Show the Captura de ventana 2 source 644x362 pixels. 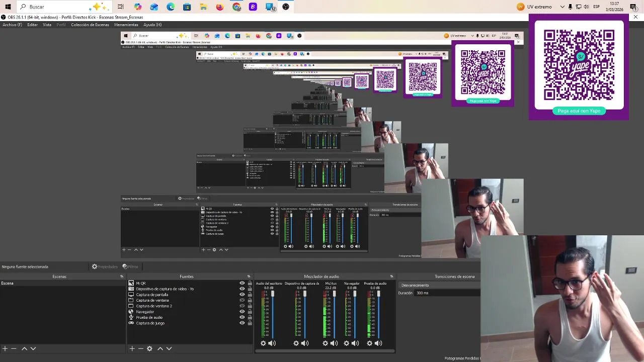pos(242,306)
